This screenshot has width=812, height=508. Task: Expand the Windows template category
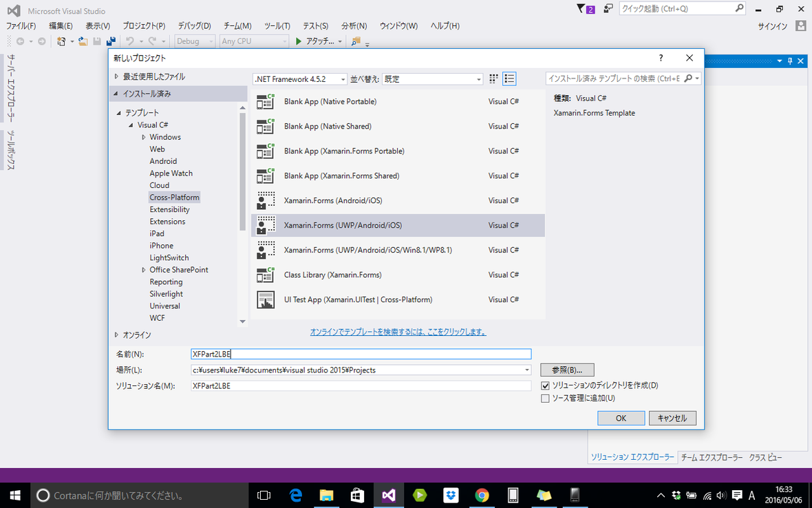point(142,136)
